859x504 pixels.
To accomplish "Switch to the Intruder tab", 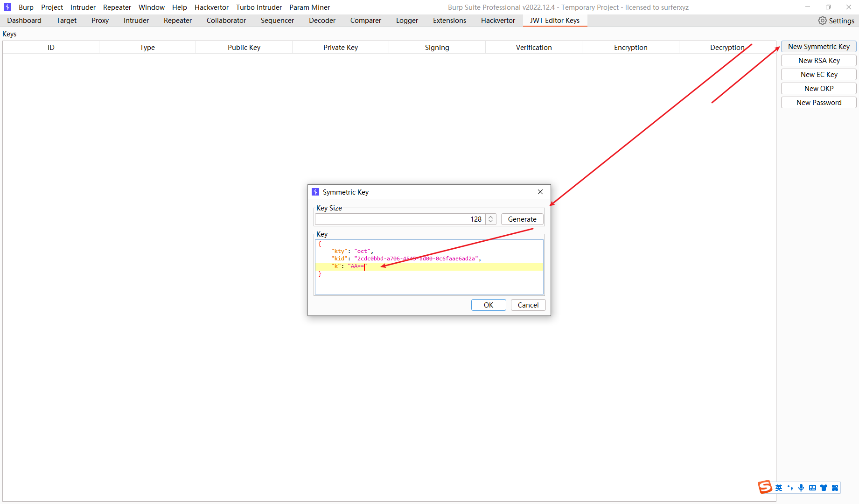I will [136, 21].
